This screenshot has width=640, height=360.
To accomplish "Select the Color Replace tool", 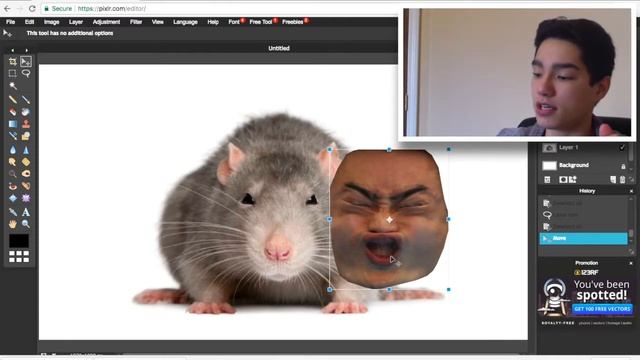I will (13, 136).
